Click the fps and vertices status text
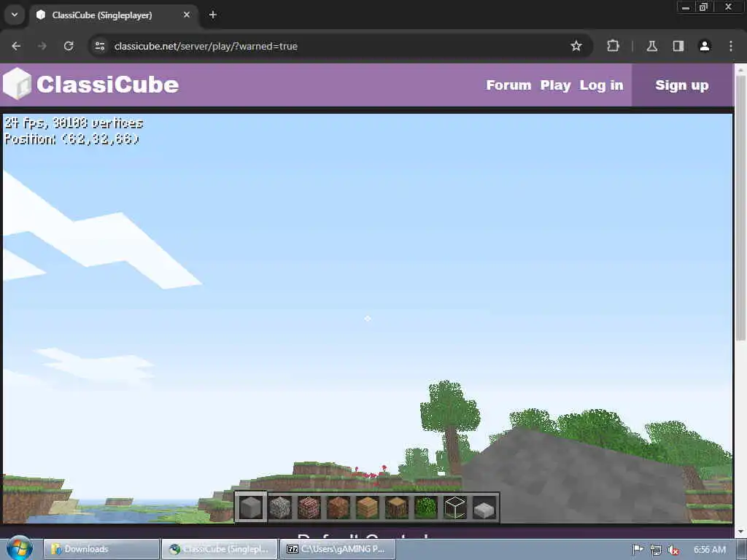 (74, 122)
